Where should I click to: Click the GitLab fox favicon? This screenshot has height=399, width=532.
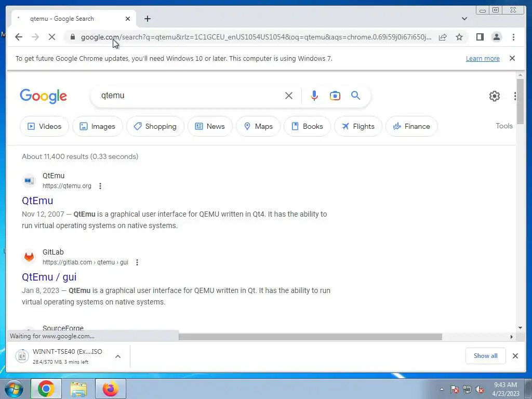tap(29, 257)
